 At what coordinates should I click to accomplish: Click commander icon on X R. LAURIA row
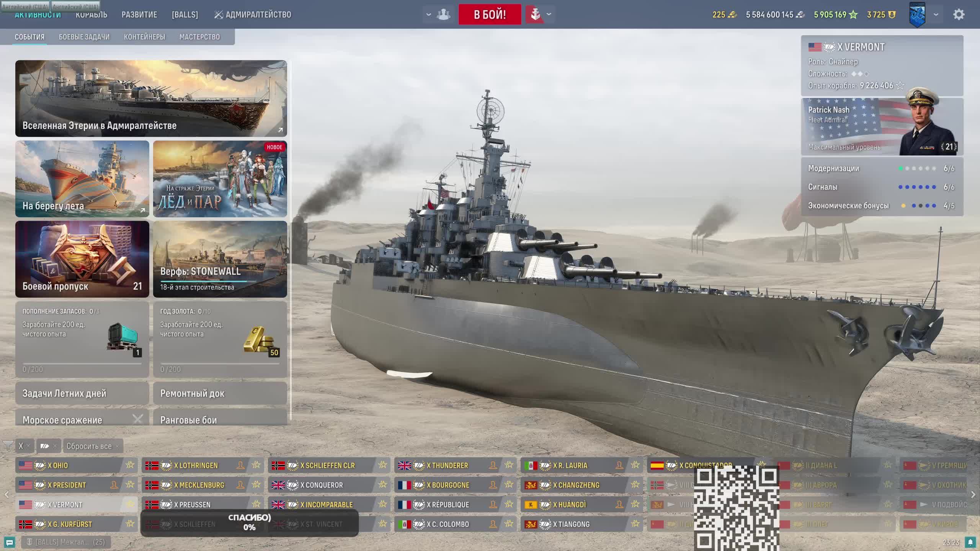tap(619, 465)
